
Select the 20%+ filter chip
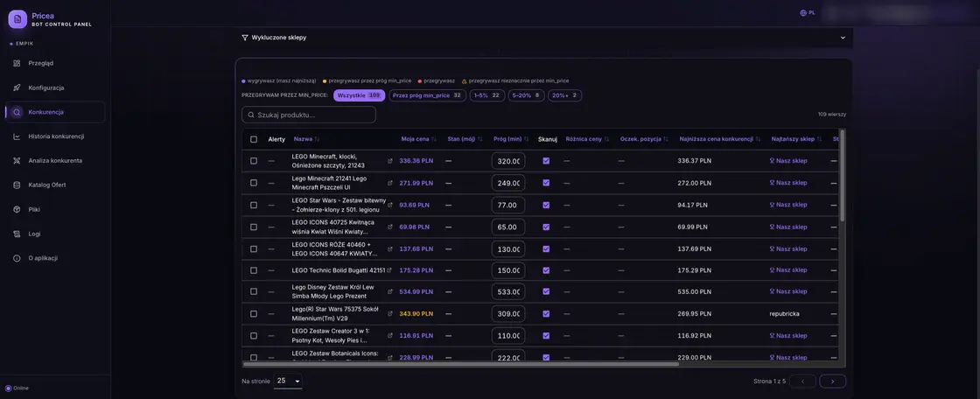click(565, 95)
